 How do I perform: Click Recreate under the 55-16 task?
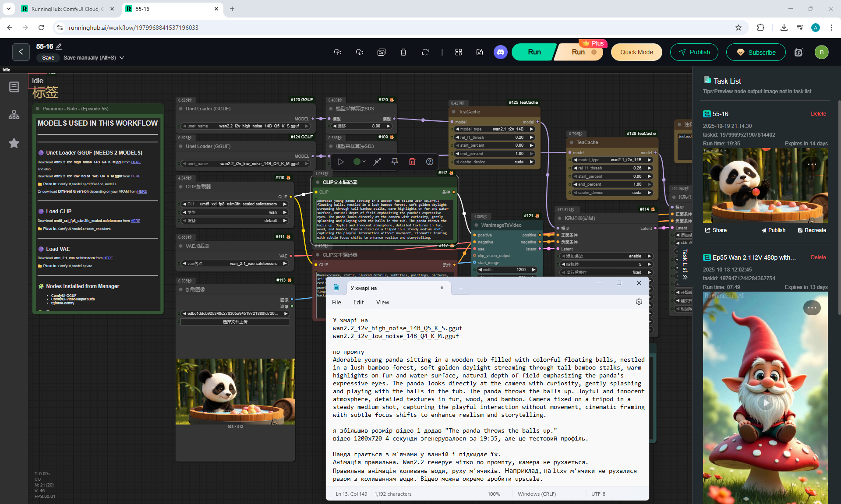812,230
